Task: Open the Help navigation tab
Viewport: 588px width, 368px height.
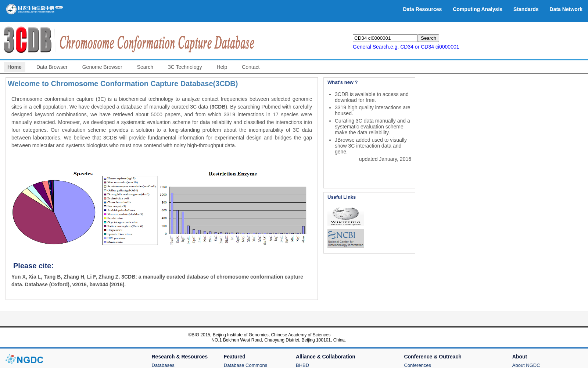Action: [222, 67]
